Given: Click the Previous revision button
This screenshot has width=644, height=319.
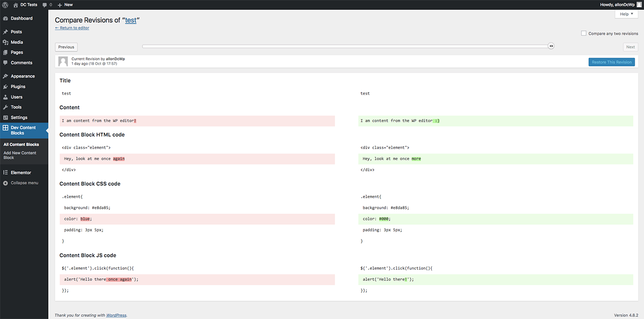Looking at the screenshot, I should [66, 47].
